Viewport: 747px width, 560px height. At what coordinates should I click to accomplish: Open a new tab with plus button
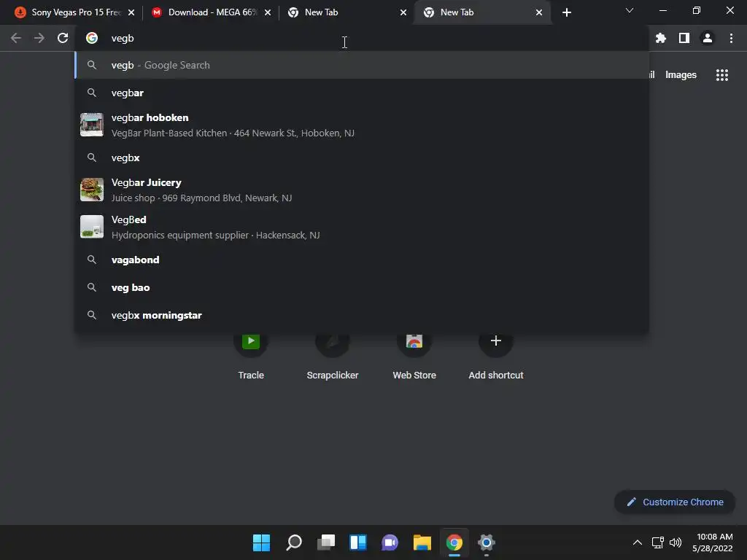[x=566, y=12]
